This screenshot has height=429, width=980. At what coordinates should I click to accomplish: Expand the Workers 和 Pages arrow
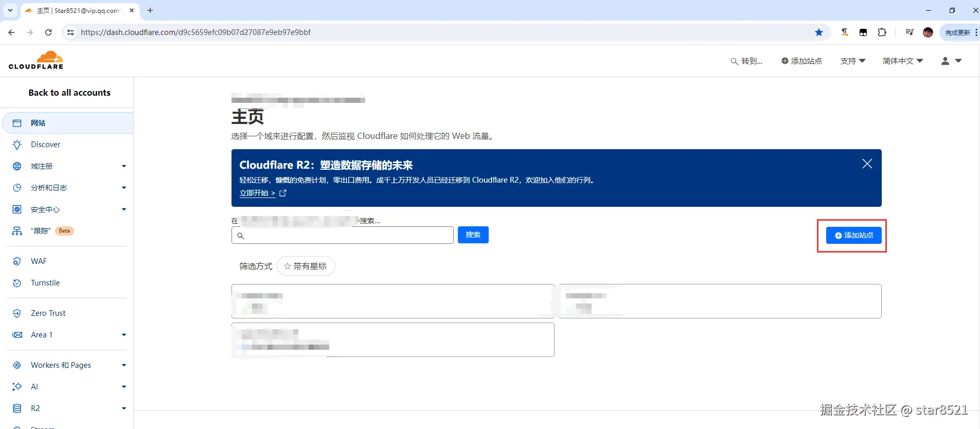[x=124, y=365]
